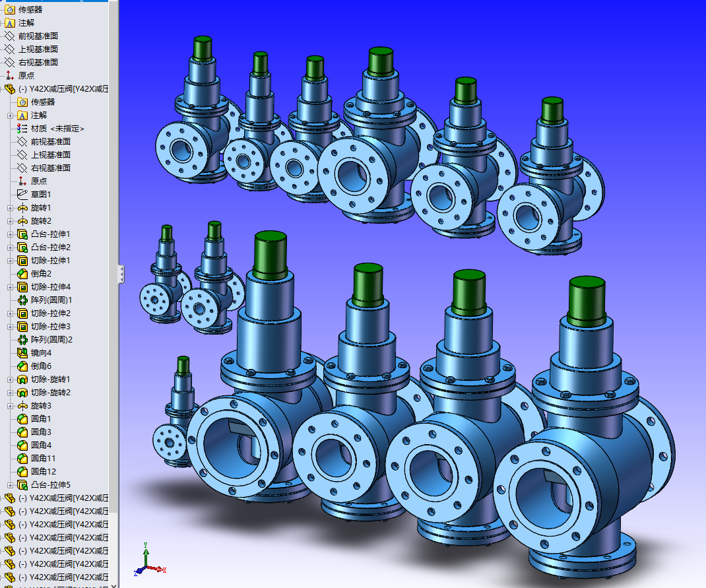Select the assembly-level 原点 origin

click(19, 76)
